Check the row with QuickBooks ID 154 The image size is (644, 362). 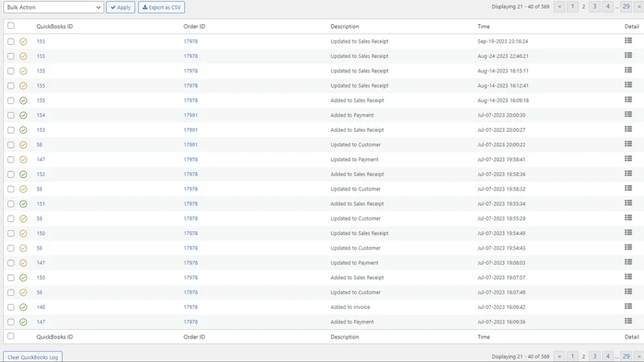[10, 115]
